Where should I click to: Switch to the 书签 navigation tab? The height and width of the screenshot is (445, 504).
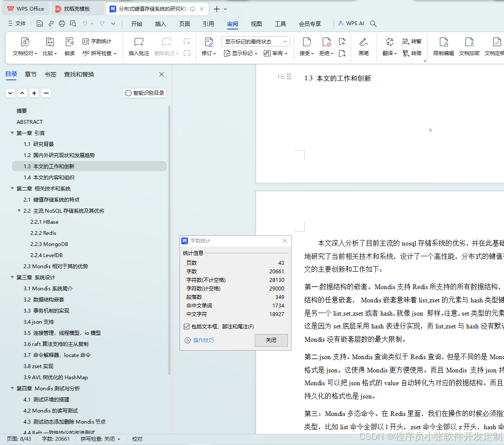pyautogui.click(x=50, y=74)
